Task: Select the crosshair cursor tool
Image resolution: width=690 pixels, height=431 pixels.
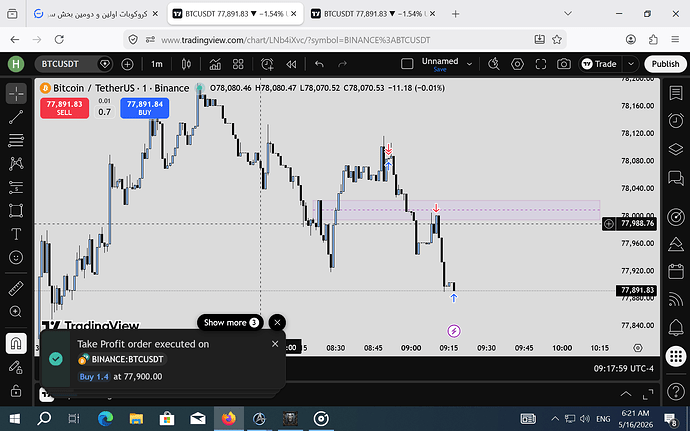Action: pos(16,93)
